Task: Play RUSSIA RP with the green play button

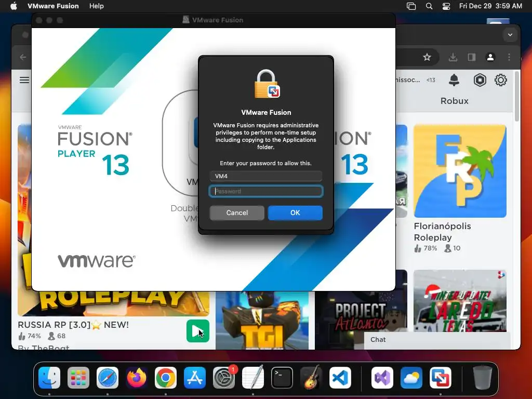Action: [198, 331]
